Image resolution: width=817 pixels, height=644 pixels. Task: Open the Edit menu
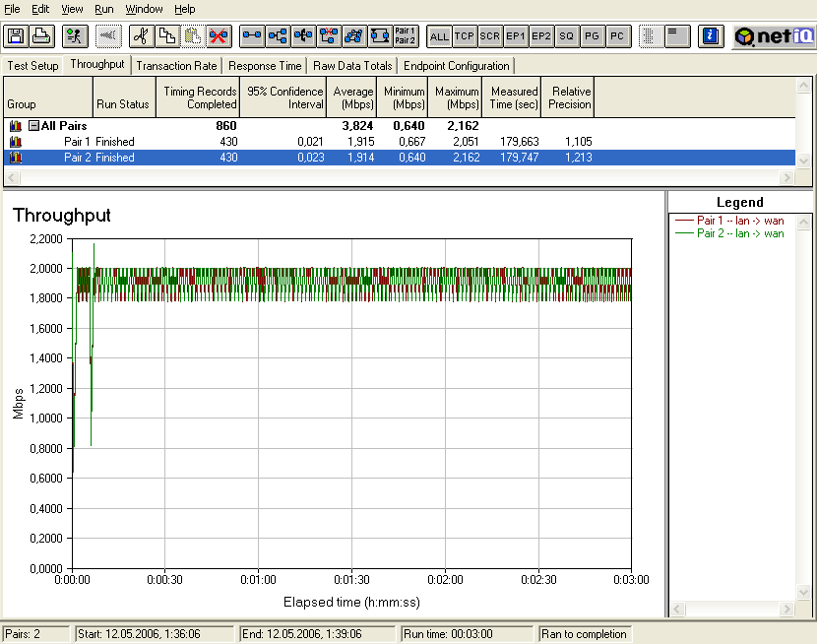(40, 9)
